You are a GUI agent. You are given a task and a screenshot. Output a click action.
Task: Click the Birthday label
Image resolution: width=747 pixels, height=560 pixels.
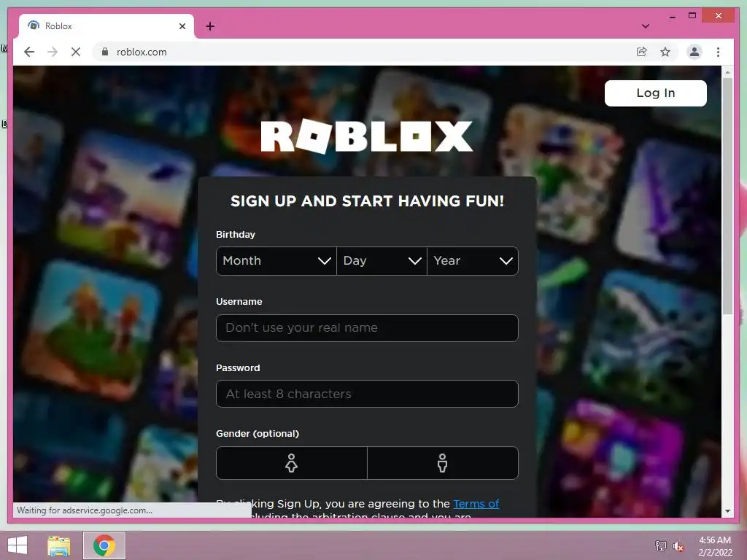[236, 234]
